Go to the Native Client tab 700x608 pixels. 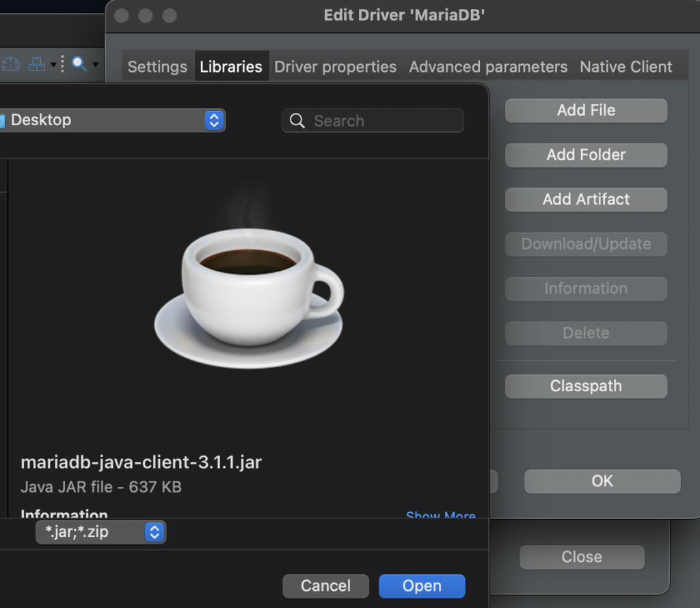[625, 67]
